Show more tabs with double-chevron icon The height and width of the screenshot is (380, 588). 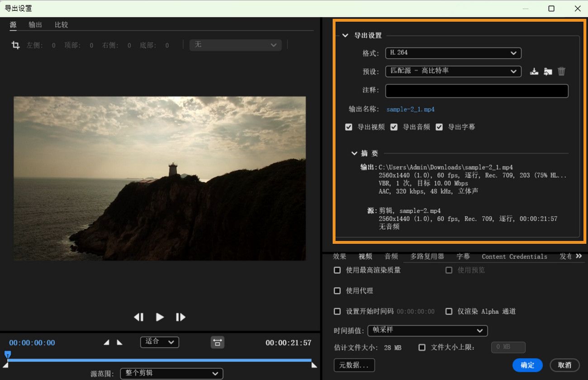tap(579, 256)
